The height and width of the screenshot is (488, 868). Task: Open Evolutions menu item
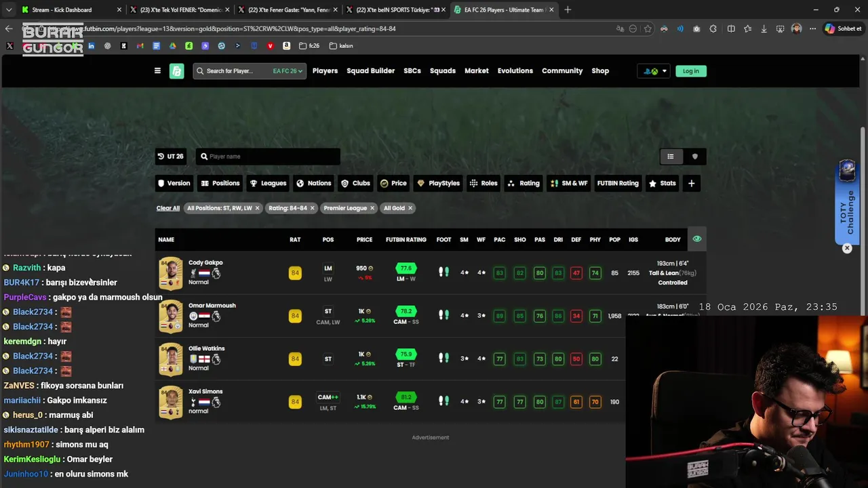click(x=515, y=71)
